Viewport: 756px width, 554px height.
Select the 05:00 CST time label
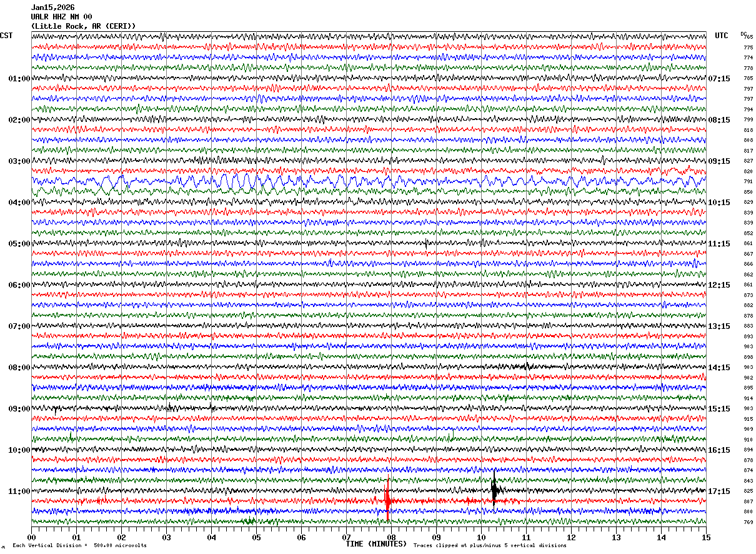[x=19, y=244]
